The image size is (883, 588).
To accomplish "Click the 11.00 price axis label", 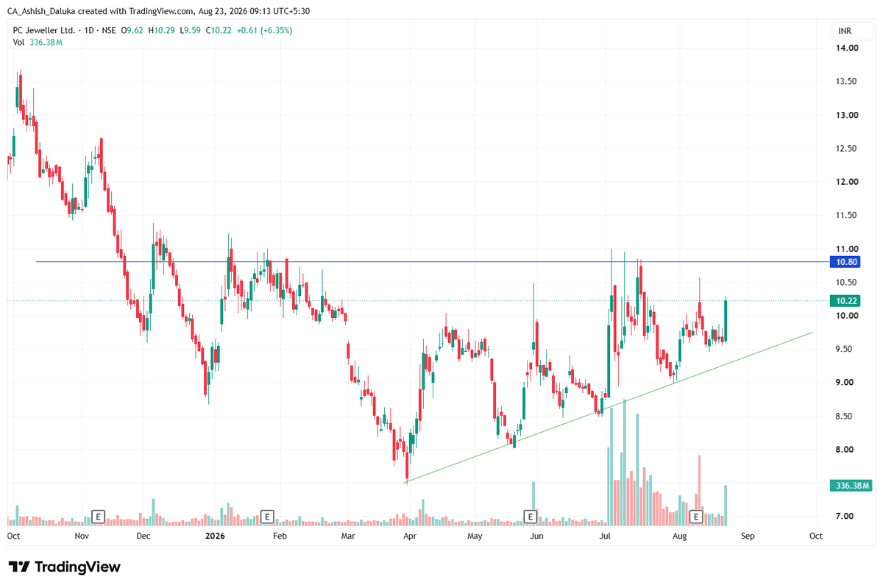I will 847,249.
